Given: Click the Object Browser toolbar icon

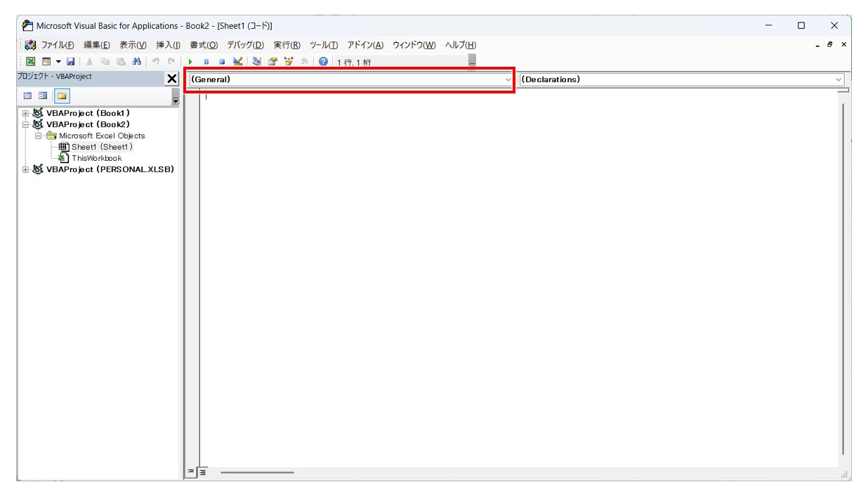Looking at the screenshot, I should [x=289, y=62].
